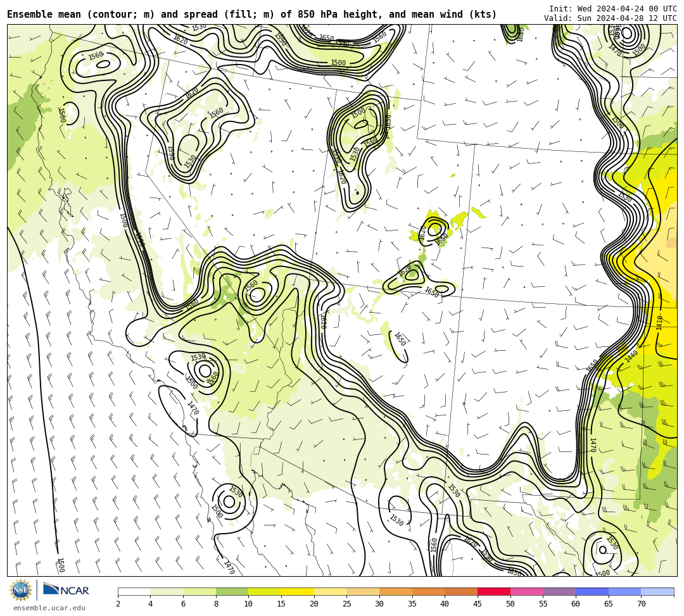Screen dimensions: 684x616
Task: Click the colorbar tick label 40
Action: click(x=445, y=604)
